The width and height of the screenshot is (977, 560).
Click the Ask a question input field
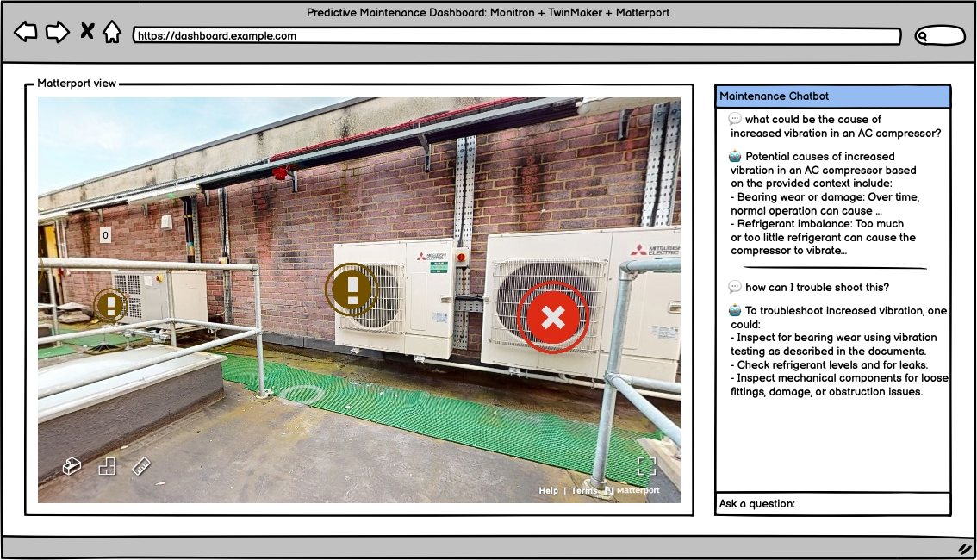[x=833, y=503]
